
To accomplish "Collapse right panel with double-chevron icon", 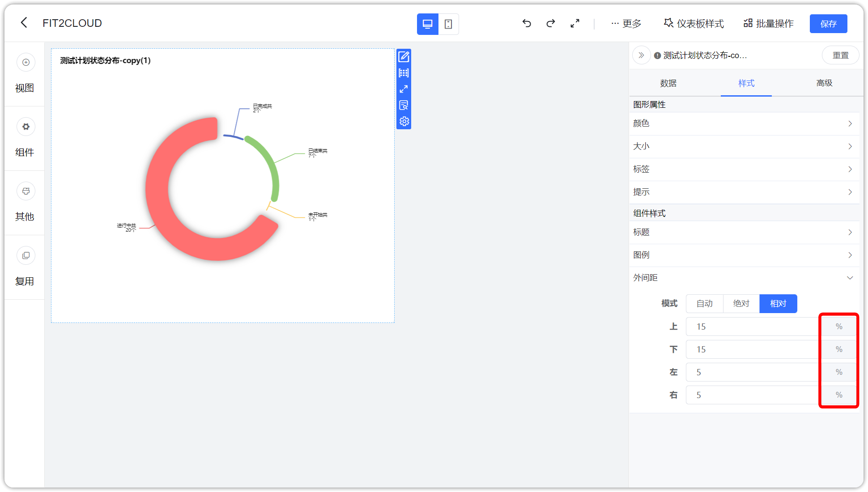I will (641, 55).
